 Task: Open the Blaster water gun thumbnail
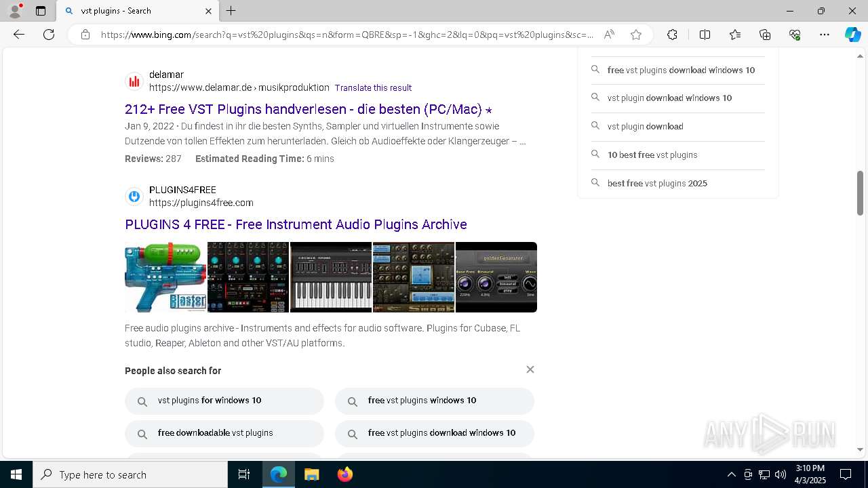point(165,277)
